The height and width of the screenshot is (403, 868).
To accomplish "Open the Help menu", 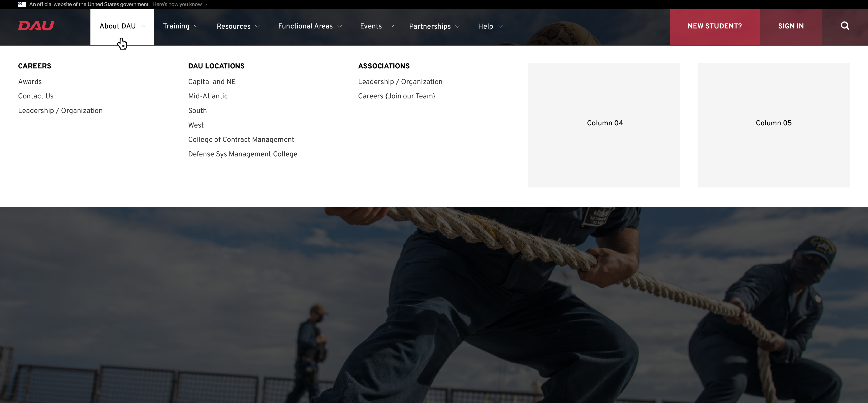I will point(490,26).
